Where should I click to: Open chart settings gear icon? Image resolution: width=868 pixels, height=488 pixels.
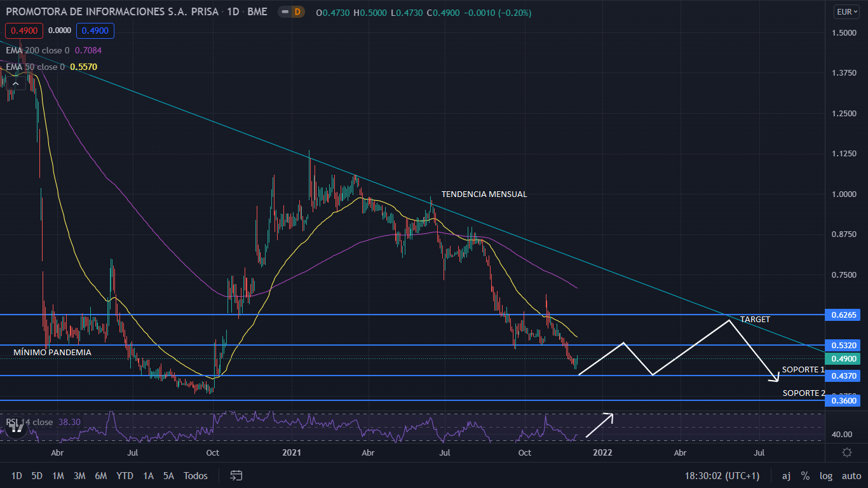846,452
